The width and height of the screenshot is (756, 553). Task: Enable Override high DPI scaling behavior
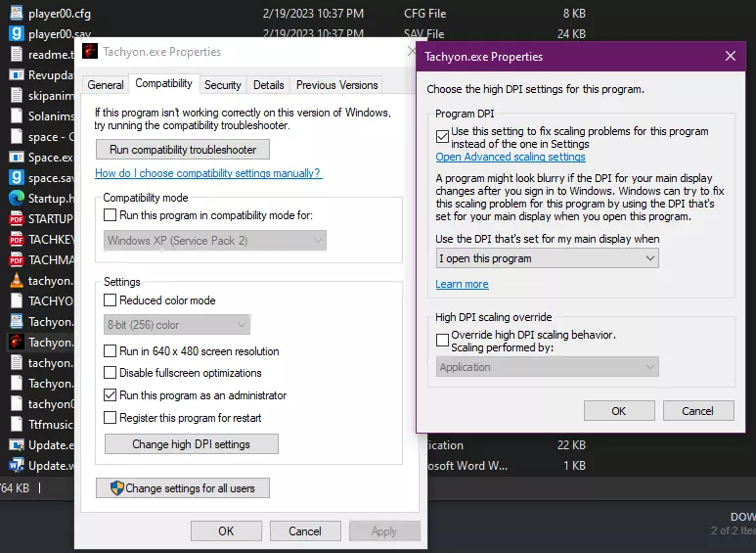pos(442,341)
